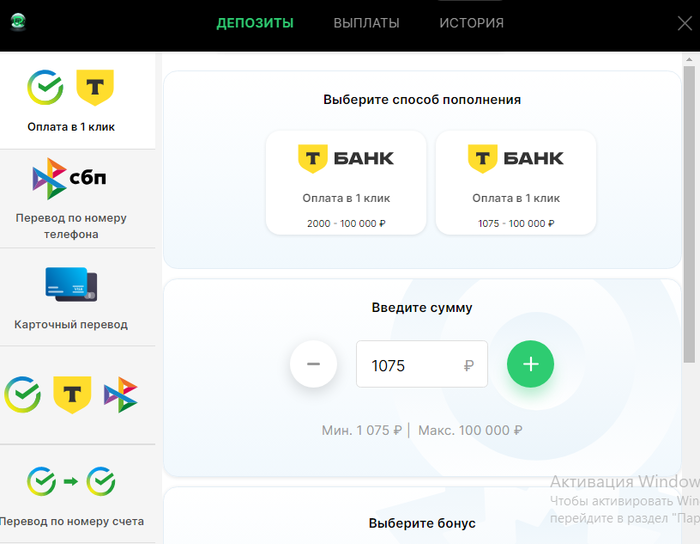Click the green logo icon at top left
This screenshot has height=544, width=700.
coord(18,21)
